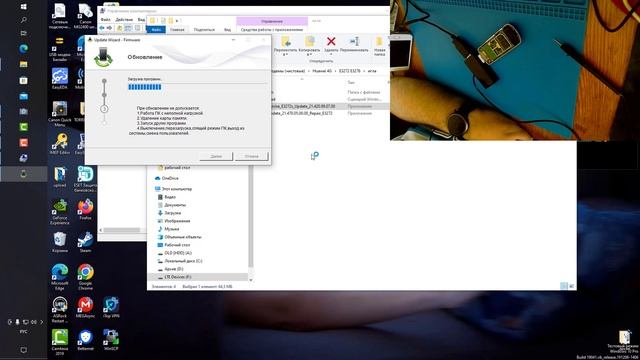Select the blue Файл tab in Explorer

(156, 30)
